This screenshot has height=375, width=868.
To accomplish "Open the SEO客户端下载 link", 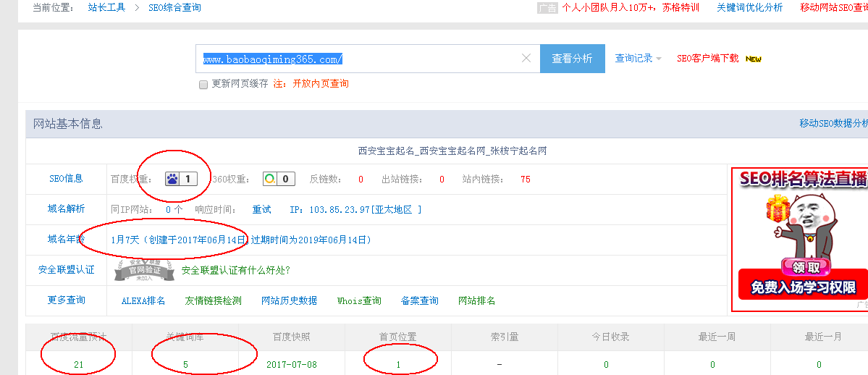I will click(707, 58).
